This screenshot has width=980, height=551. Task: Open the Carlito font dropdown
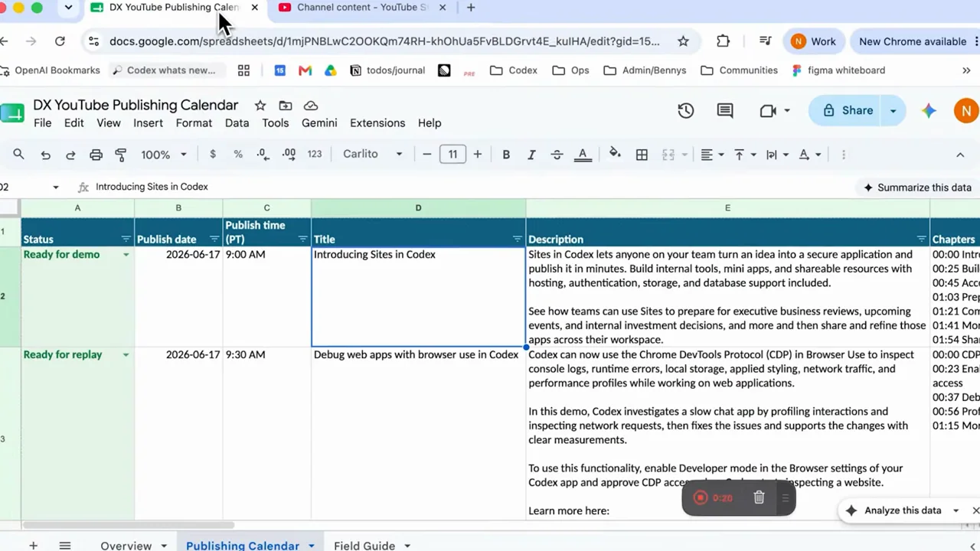coord(372,155)
